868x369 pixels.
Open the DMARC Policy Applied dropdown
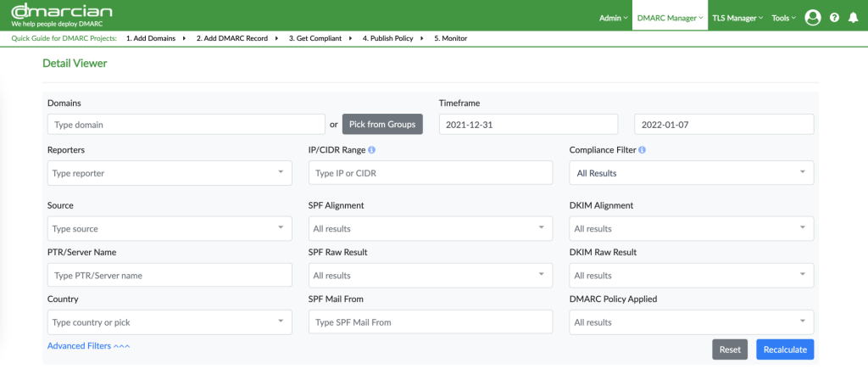tap(692, 321)
